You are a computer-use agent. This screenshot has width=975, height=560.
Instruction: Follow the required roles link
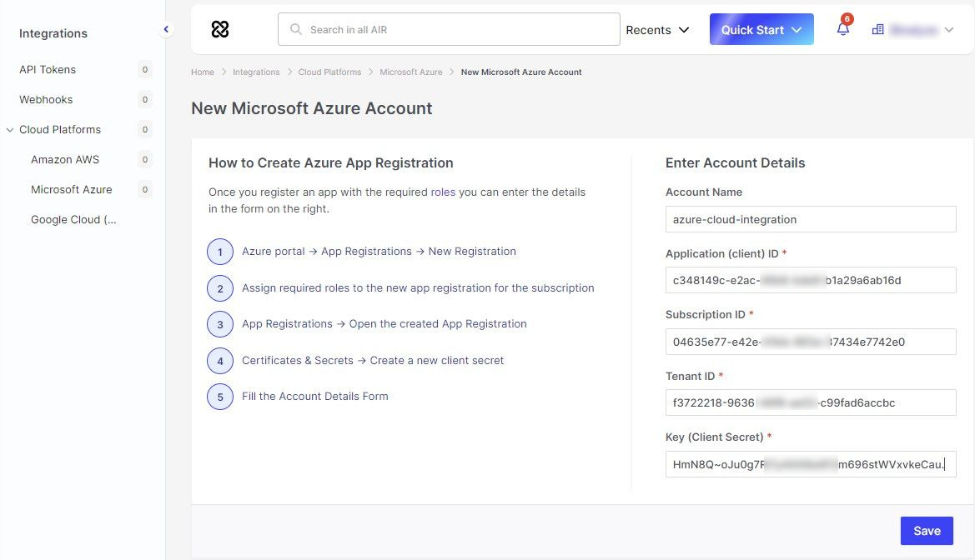(443, 192)
